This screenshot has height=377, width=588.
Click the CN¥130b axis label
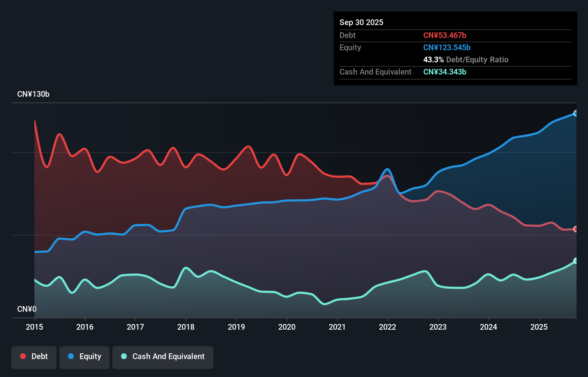point(33,94)
